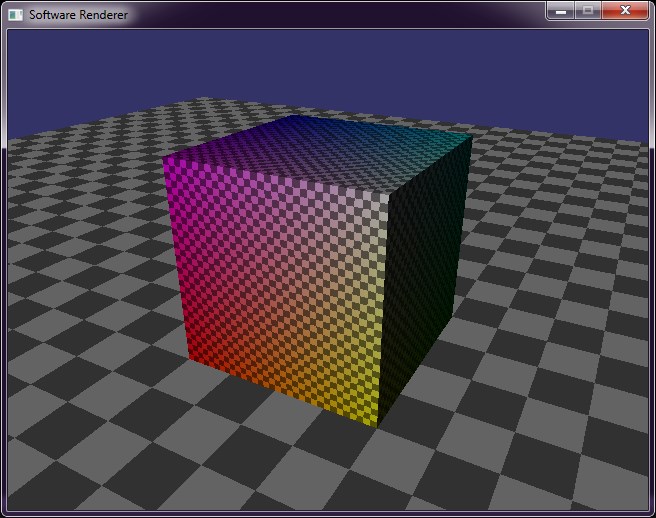Maximize the Software Renderer window

[588, 10]
